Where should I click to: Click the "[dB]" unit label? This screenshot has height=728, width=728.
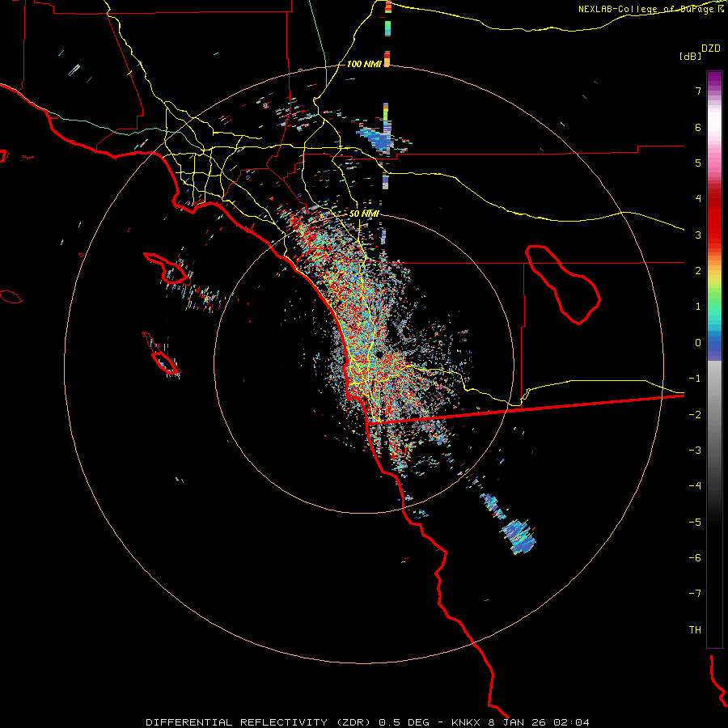[x=691, y=56]
